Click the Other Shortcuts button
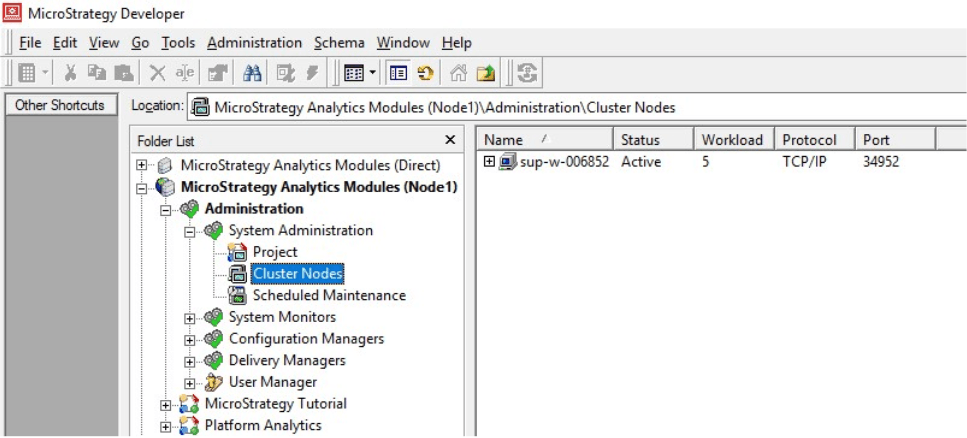Viewport: 967px width, 438px height. tap(60, 105)
